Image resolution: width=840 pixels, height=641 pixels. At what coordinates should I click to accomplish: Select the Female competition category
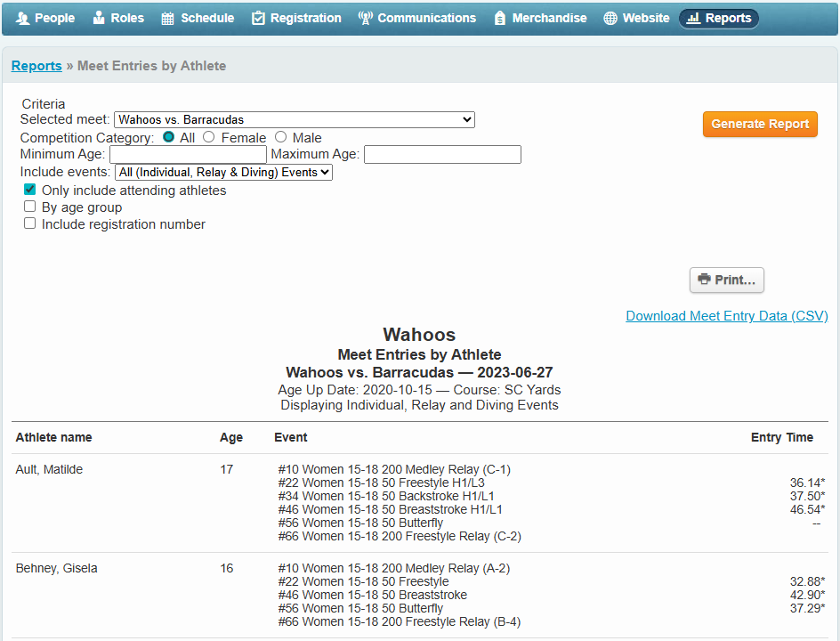click(x=209, y=137)
